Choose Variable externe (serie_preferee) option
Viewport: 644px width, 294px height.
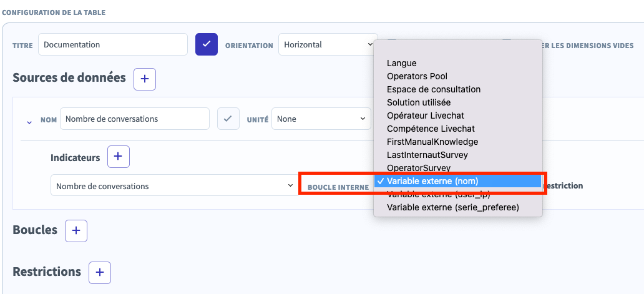452,207
